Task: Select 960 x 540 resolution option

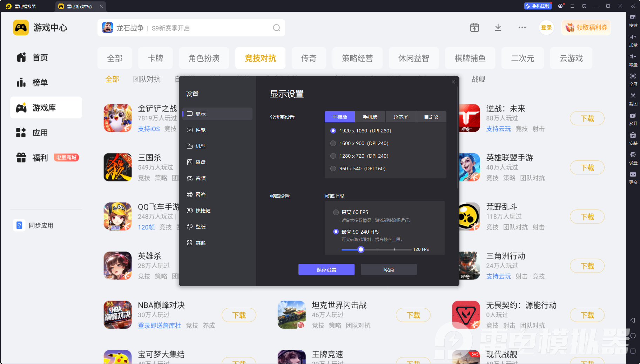Action: coord(358,169)
